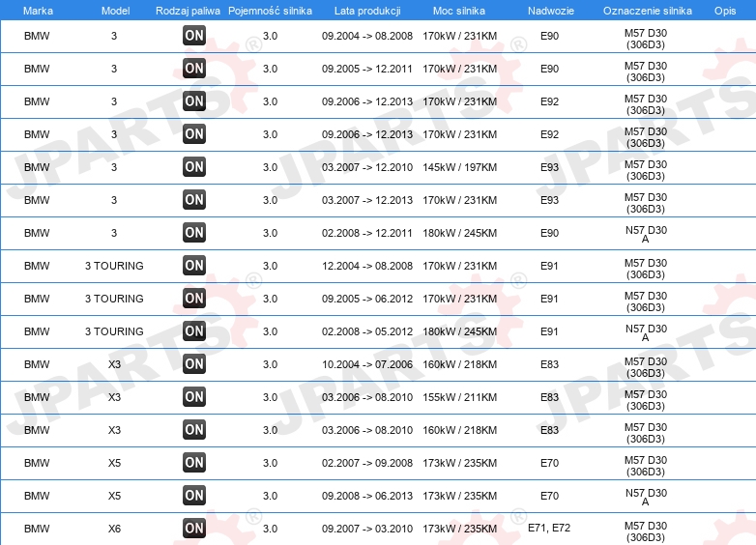756x545 pixels.
Task: Click N57 D30 A in the 02.2008 -> 12.2011 row
Action: [646, 234]
